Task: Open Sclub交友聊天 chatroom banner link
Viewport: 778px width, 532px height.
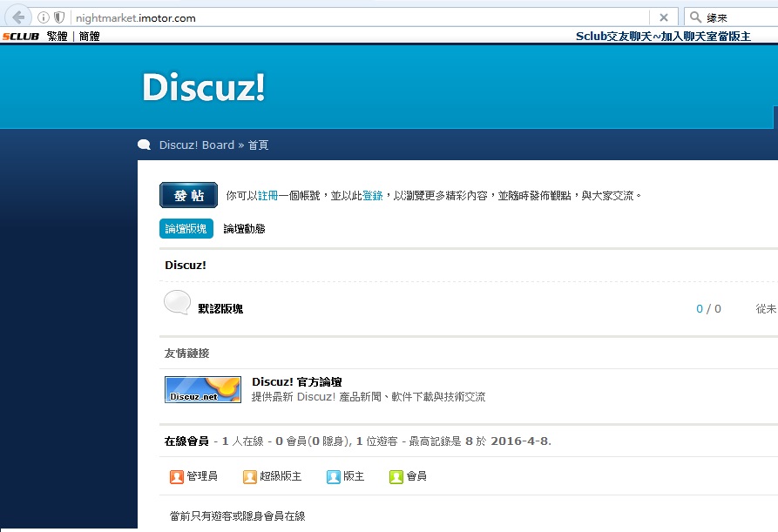Action: [x=663, y=37]
